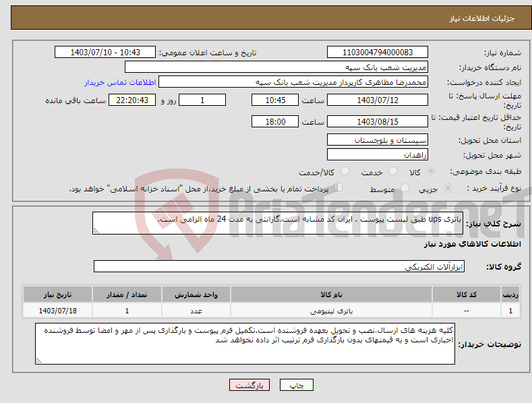Click the days remaining field showing 1

tap(202, 100)
